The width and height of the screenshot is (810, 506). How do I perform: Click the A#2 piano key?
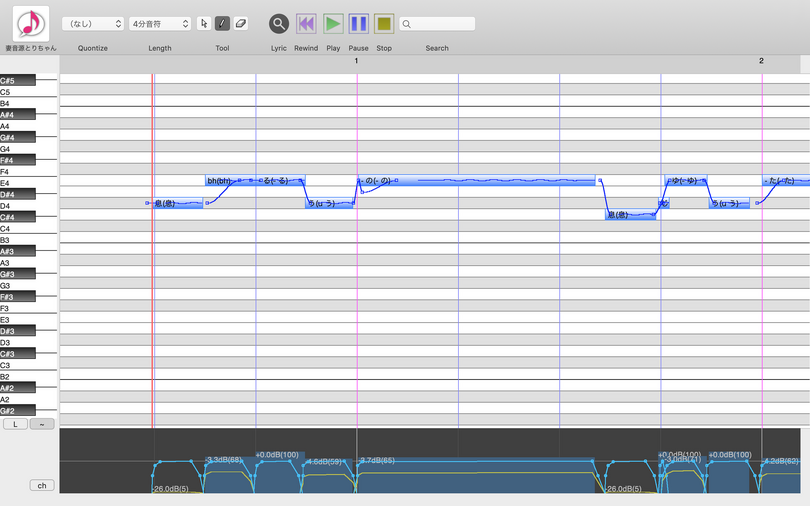(18, 388)
